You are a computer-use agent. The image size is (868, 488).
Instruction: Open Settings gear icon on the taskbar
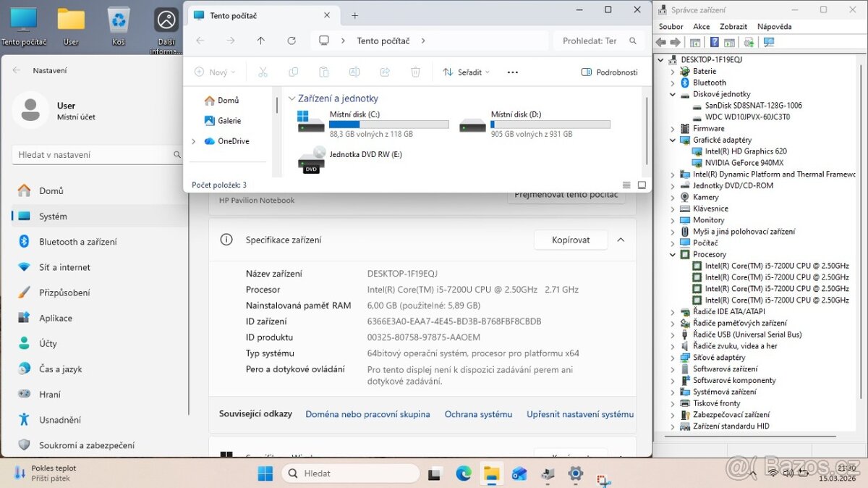[575, 473]
